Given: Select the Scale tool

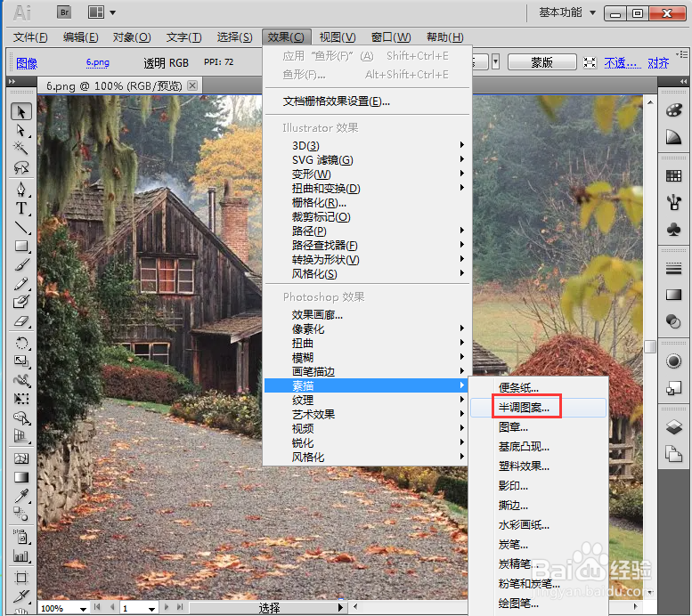Looking at the screenshot, I should point(20,361).
